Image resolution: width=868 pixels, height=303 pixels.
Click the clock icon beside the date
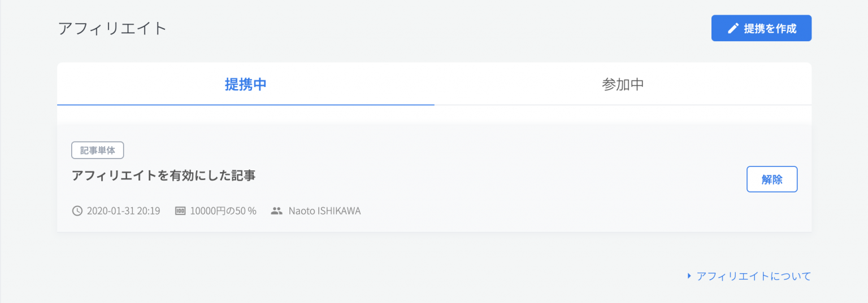point(77,211)
